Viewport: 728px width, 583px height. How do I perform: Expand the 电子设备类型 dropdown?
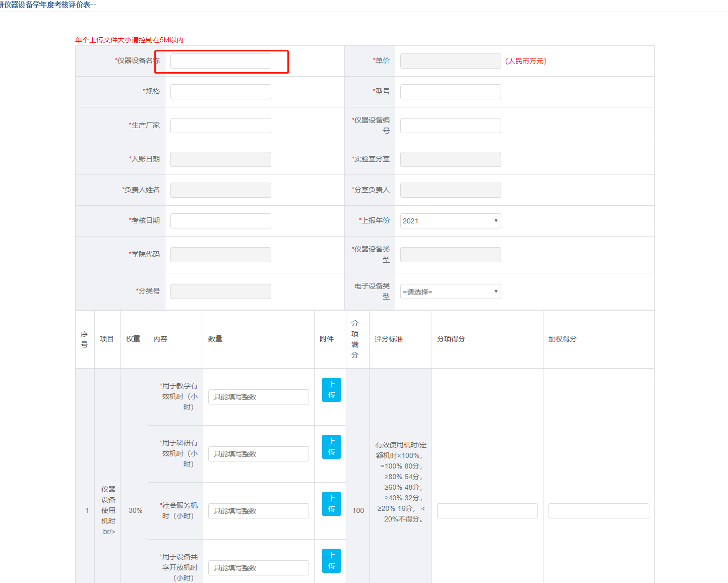pyautogui.click(x=450, y=291)
